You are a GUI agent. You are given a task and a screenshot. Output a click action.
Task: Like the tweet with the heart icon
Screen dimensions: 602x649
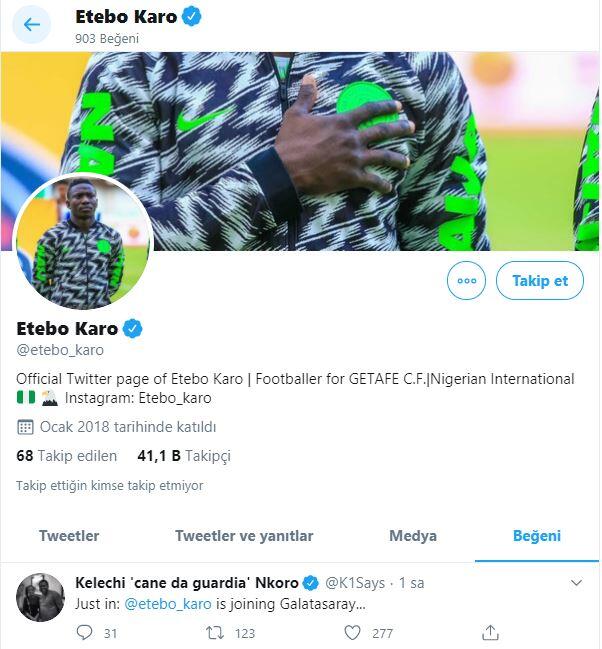click(x=352, y=632)
